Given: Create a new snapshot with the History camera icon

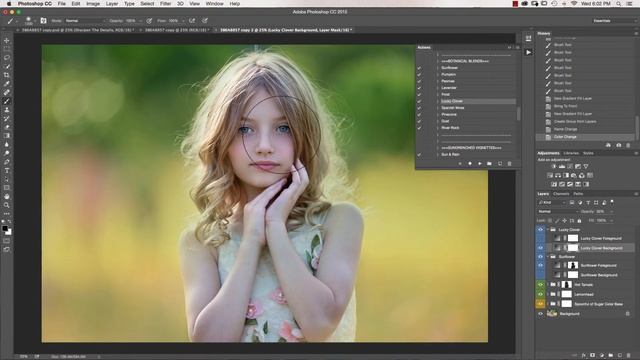Looking at the screenshot, I should coord(618,145).
